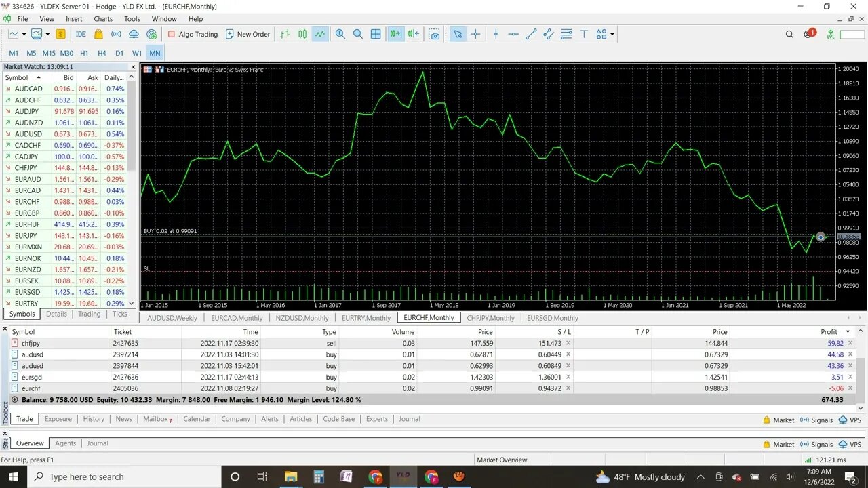Open the Signals broadcast icon in toolbar
This screenshot has height=488, width=868.
(x=116, y=34)
